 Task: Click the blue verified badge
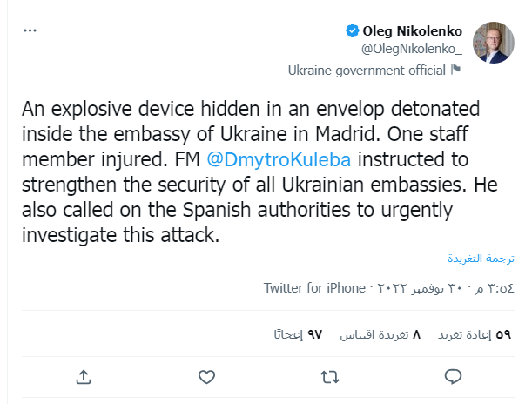pos(352,31)
